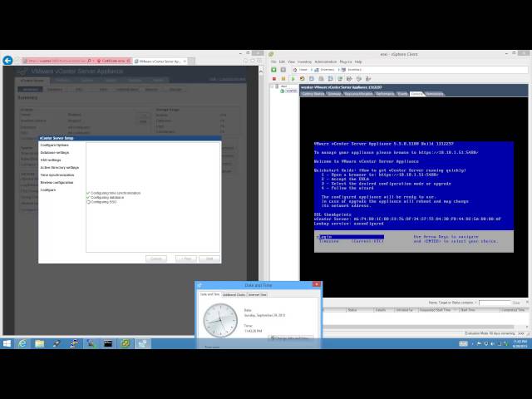Collapse the host node in inventory tree
The height and width of the screenshot is (399, 532).
tap(272, 86)
